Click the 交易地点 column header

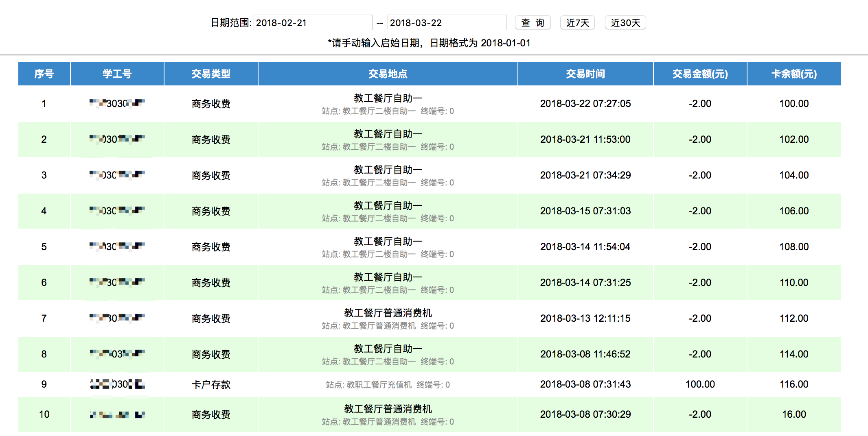click(388, 74)
